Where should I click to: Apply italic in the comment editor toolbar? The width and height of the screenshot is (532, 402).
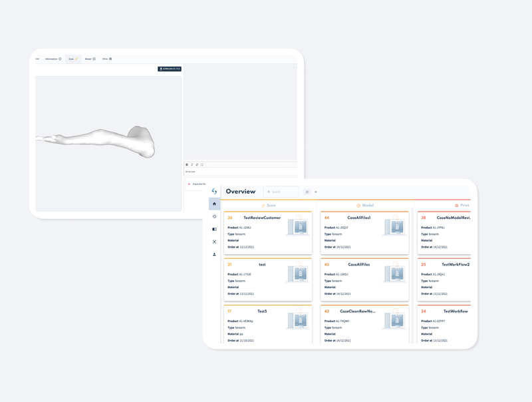point(192,164)
